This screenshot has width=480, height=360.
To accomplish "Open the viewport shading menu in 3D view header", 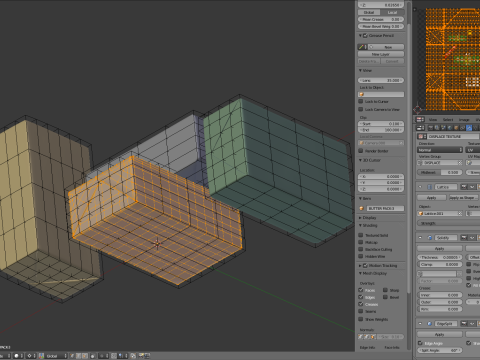I will pos(18,356).
